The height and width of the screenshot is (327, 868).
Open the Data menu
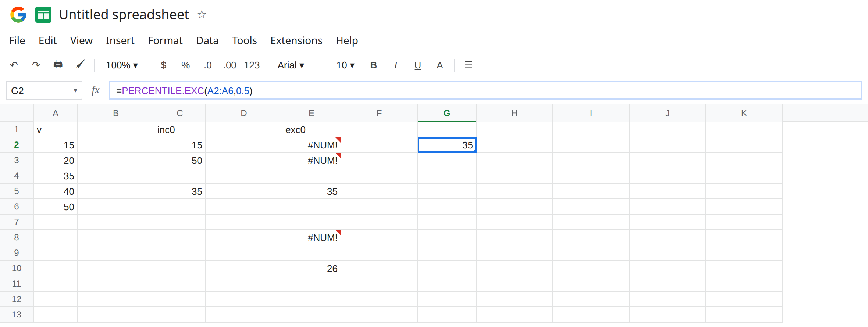click(x=207, y=40)
